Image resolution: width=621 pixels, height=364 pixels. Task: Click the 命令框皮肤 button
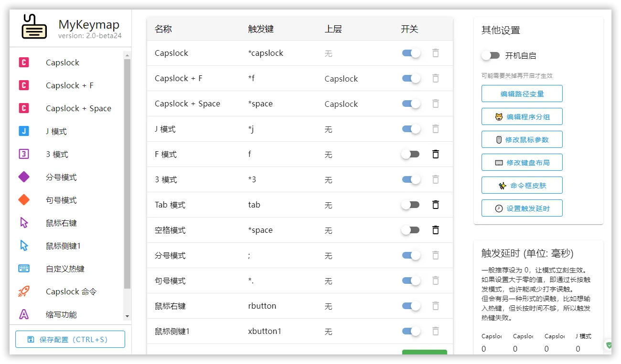pos(522,185)
